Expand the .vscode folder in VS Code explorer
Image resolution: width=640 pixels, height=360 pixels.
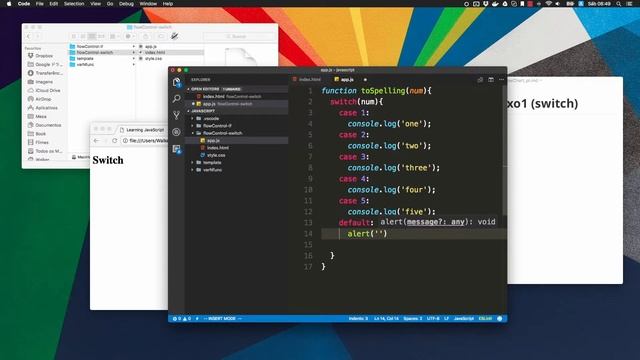[193, 118]
